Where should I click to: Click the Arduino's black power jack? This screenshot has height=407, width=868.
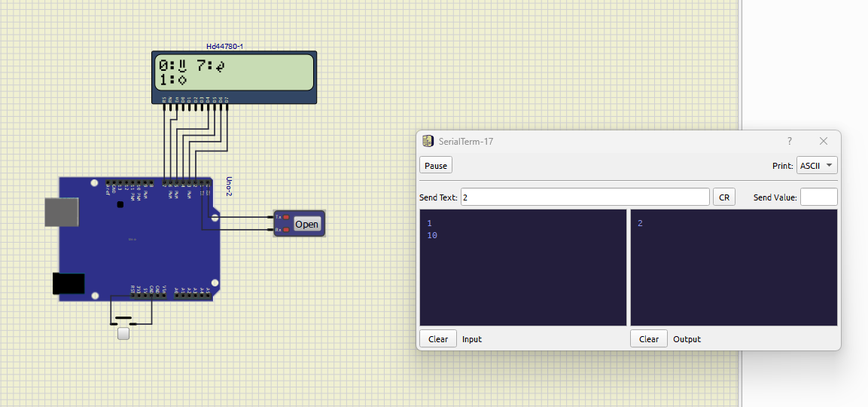[69, 283]
